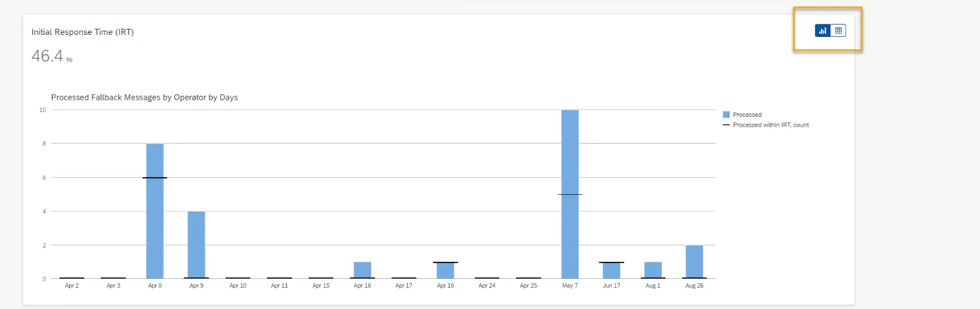The height and width of the screenshot is (309, 980).
Task: Click the y-axis value 4
Action: 44,211
